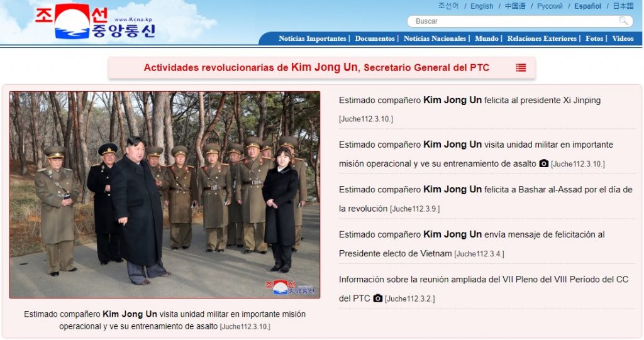Open the Videos section
The height and width of the screenshot is (340, 644).
click(x=623, y=38)
